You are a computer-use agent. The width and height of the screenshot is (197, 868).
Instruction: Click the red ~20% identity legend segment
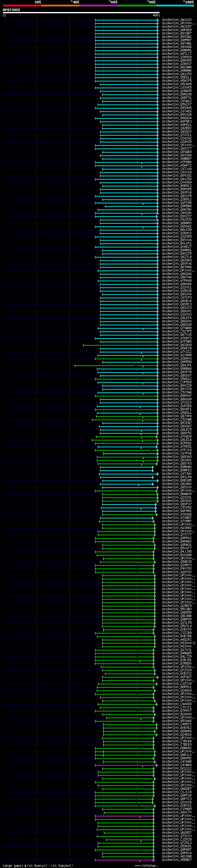point(22,6)
